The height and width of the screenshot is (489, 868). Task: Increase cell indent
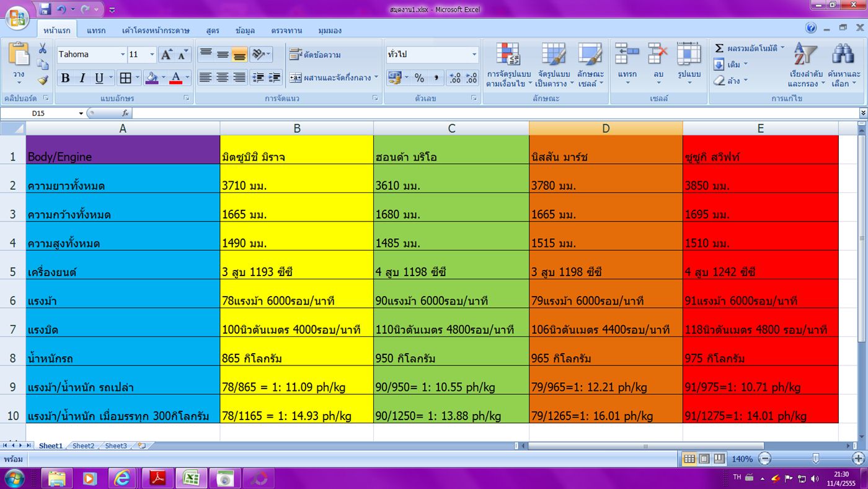[275, 78]
